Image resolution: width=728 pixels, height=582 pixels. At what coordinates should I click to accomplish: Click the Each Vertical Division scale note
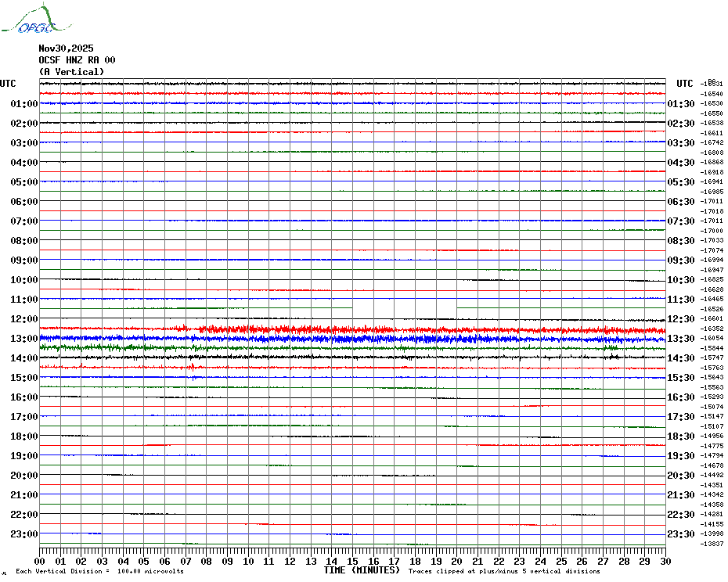[x=100, y=571]
